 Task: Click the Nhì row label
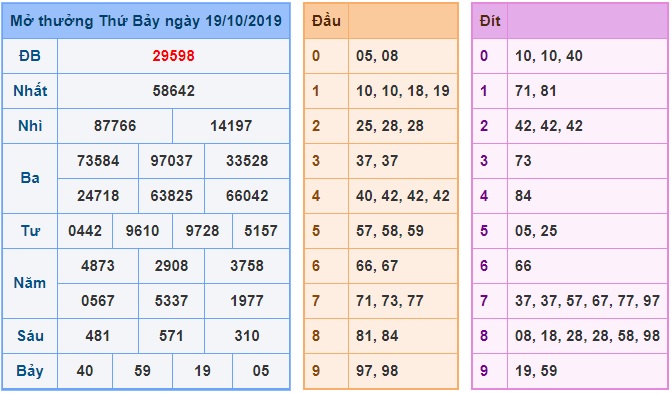point(30,126)
